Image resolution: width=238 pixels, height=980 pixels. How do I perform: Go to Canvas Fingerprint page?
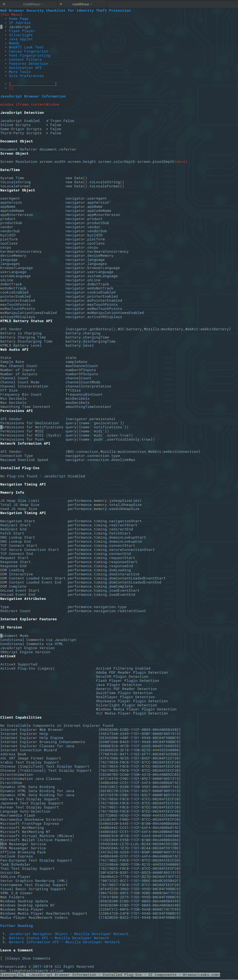click(x=28, y=51)
